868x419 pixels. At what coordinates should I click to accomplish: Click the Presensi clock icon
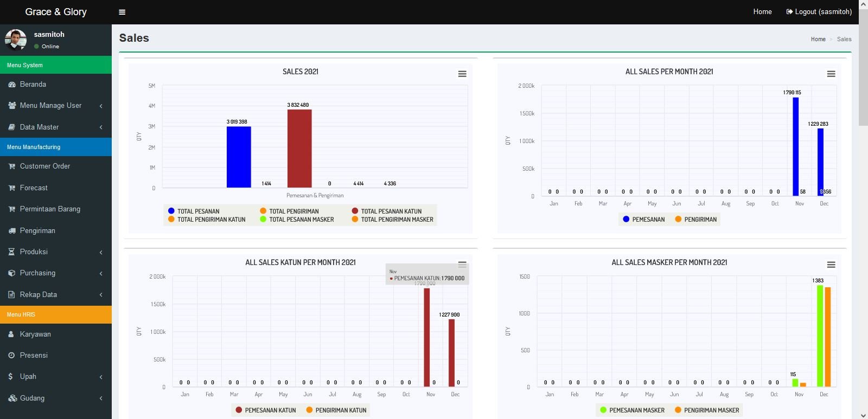[12, 356]
